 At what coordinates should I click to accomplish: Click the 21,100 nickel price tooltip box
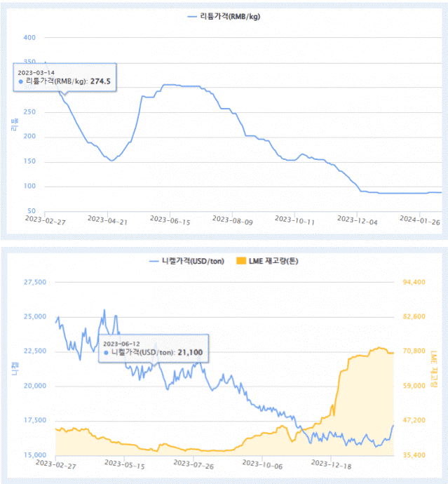click(154, 349)
